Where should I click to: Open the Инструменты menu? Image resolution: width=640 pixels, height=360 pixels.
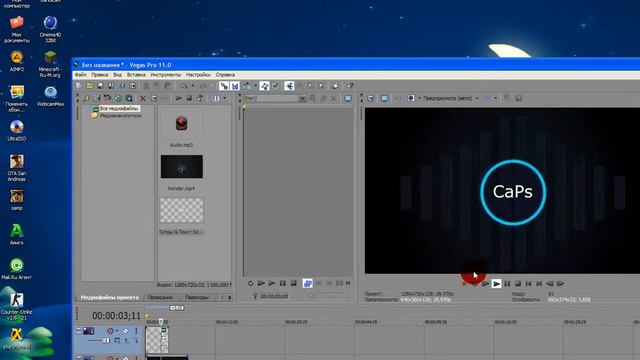click(x=165, y=75)
